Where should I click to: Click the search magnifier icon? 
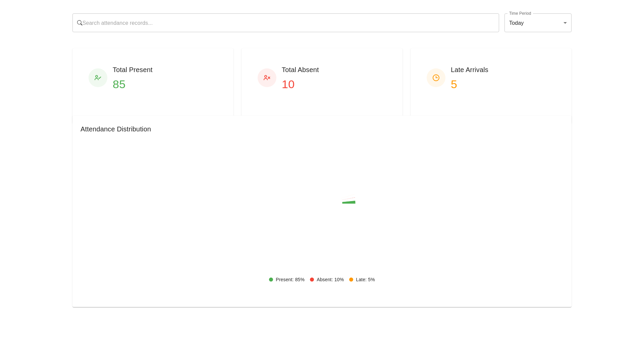[80, 23]
